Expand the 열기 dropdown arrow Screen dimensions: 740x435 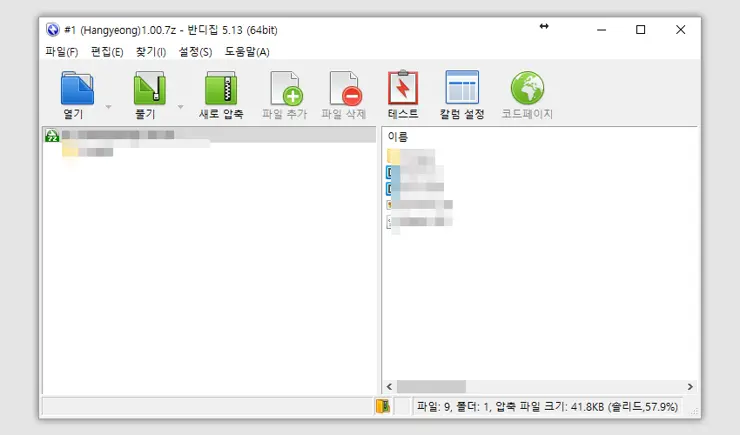(x=109, y=107)
